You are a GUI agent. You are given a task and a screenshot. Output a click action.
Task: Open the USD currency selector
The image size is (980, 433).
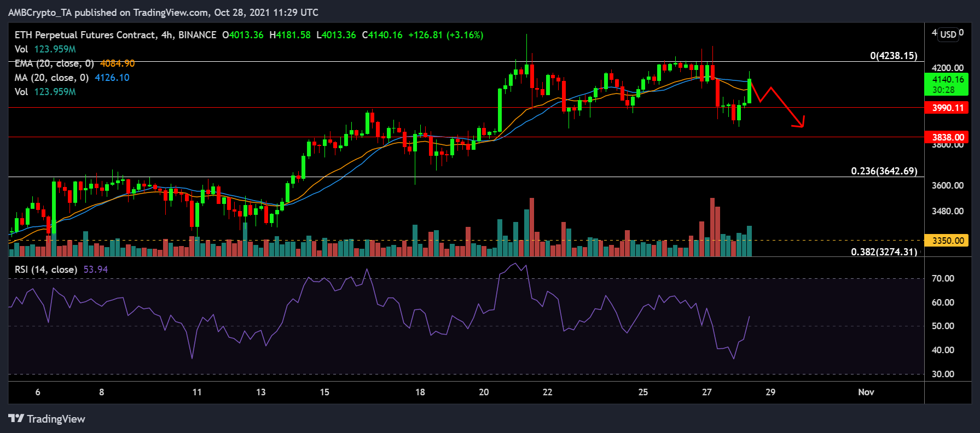[948, 34]
